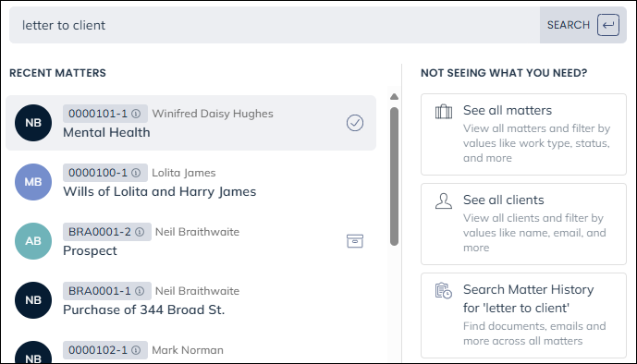The width and height of the screenshot is (637, 364).
Task: Click the NB avatar for Mark Norman matter
Action: (x=33, y=352)
